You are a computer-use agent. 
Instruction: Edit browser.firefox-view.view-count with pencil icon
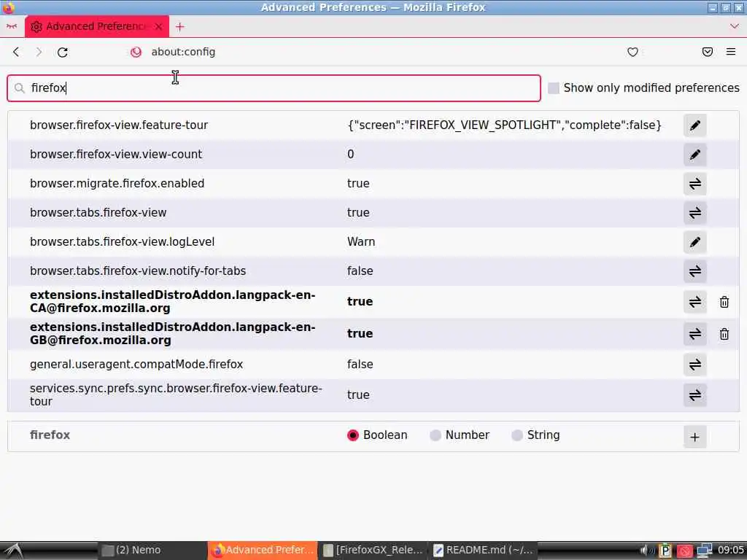(694, 155)
